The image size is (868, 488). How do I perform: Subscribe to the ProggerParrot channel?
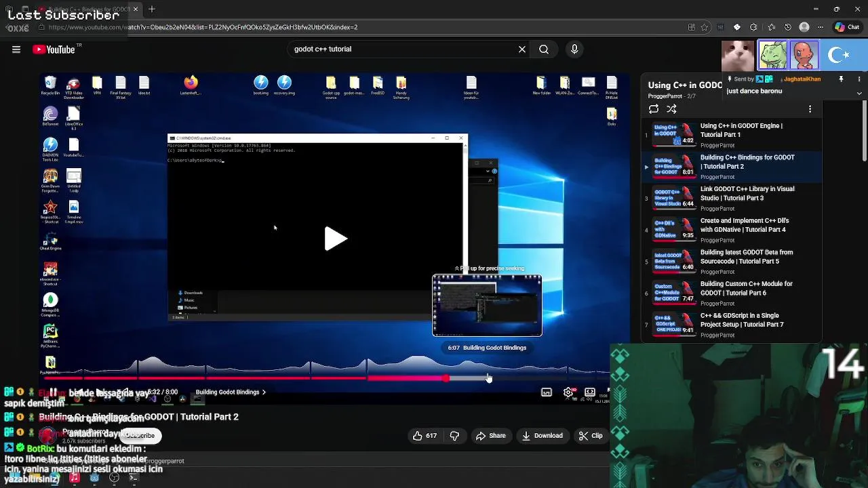[140, 436]
